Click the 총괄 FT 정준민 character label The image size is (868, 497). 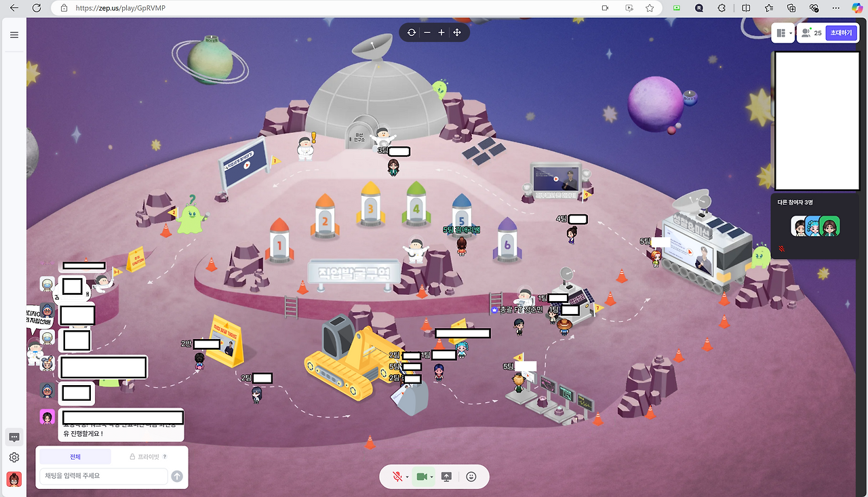click(521, 309)
